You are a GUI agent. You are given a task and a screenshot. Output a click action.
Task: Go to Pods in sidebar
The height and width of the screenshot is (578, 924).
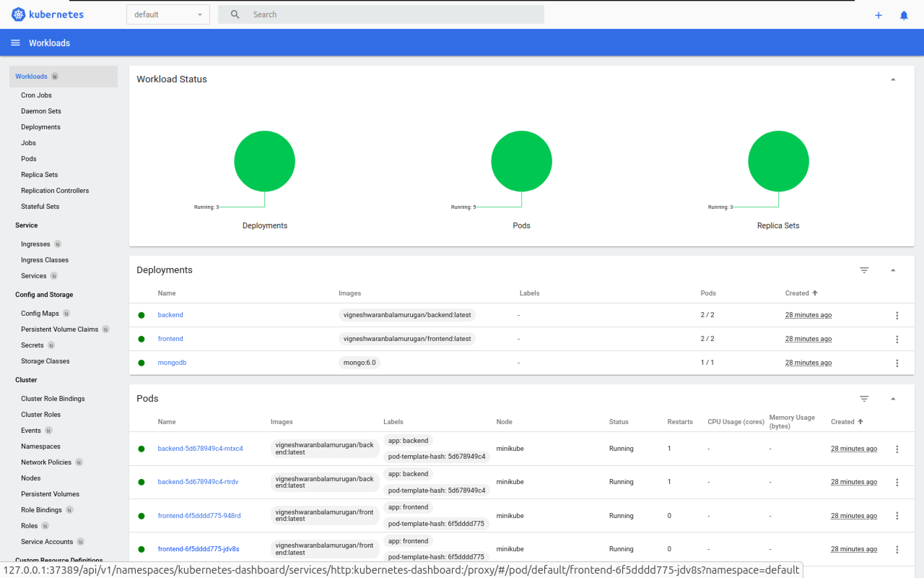click(x=29, y=159)
